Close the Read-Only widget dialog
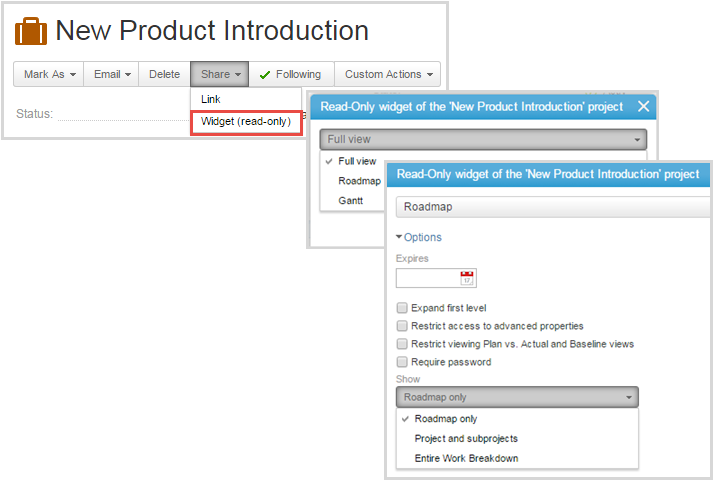Viewport: 716px width, 481px height. point(643,106)
